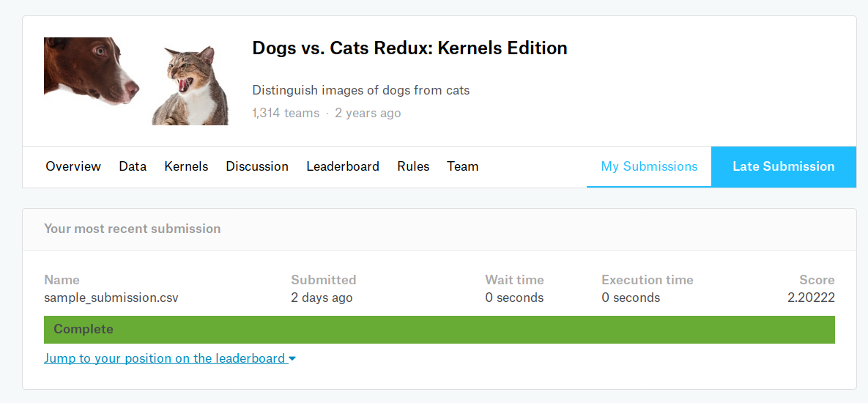Expand the caret arrow beside the leaderboard link
Viewport: 868px width, 403px height.
coord(292,359)
